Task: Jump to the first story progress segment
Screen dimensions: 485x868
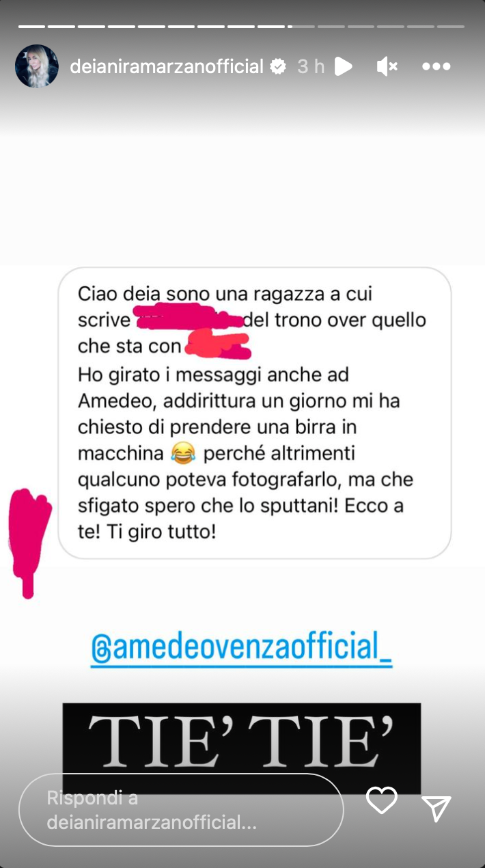Action: click(x=31, y=26)
